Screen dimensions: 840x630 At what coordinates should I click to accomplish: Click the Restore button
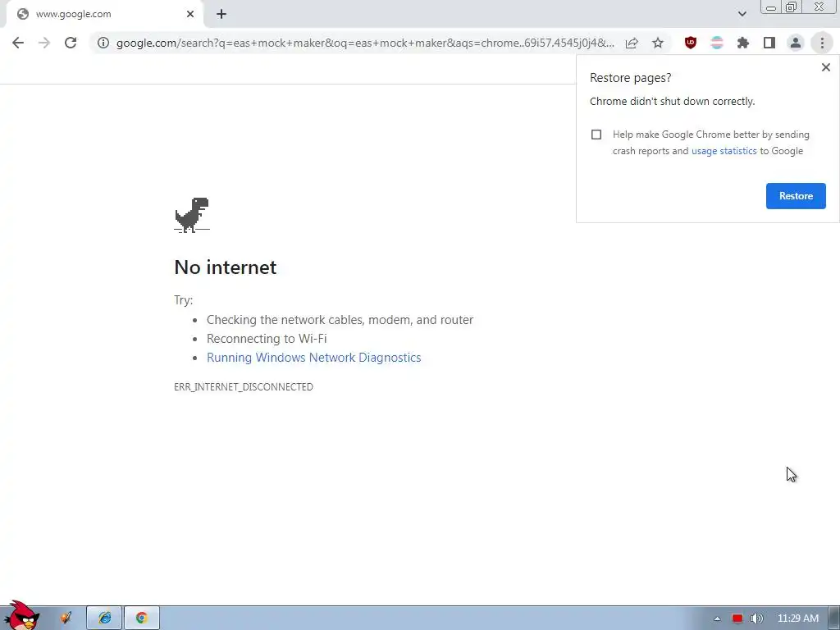[x=796, y=196]
